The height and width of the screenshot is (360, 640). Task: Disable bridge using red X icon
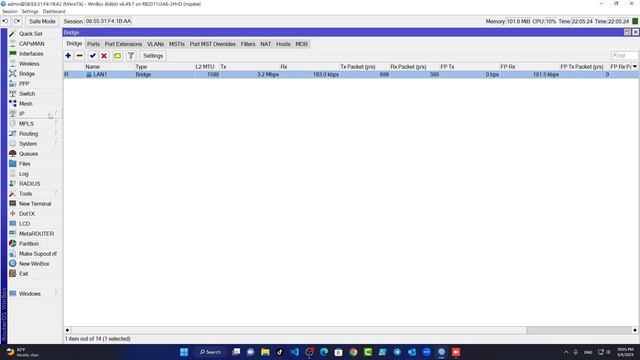(104, 56)
